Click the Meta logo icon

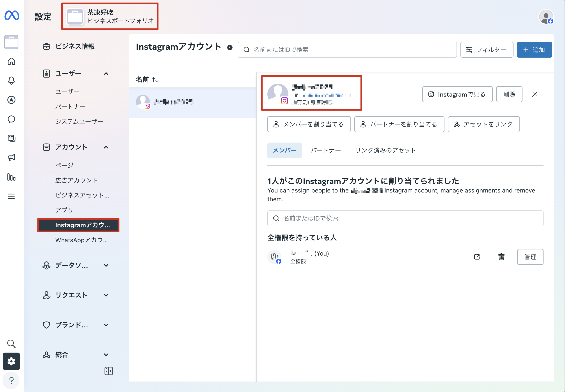pyautogui.click(x=12, y=15)
